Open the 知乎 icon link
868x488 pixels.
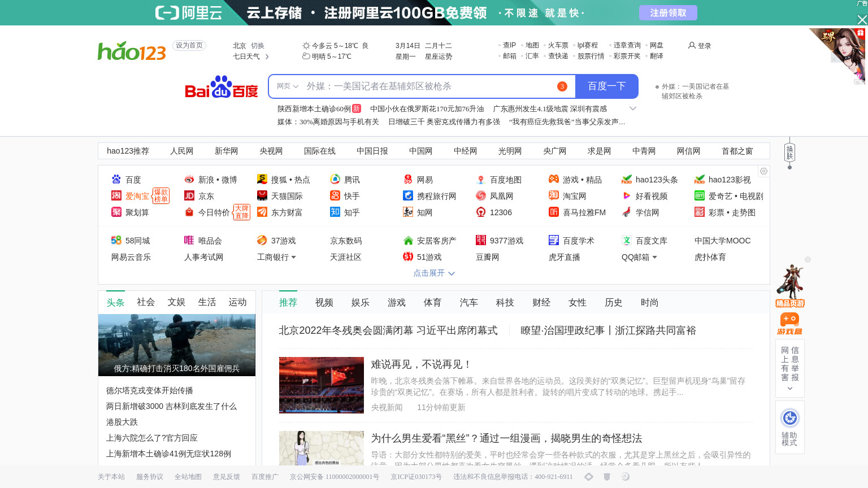pyautogui.click(x=335, y=212)
